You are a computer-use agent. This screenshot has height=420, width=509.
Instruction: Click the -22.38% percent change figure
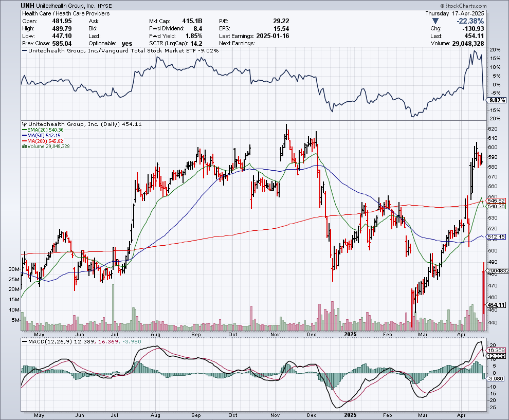470,22
